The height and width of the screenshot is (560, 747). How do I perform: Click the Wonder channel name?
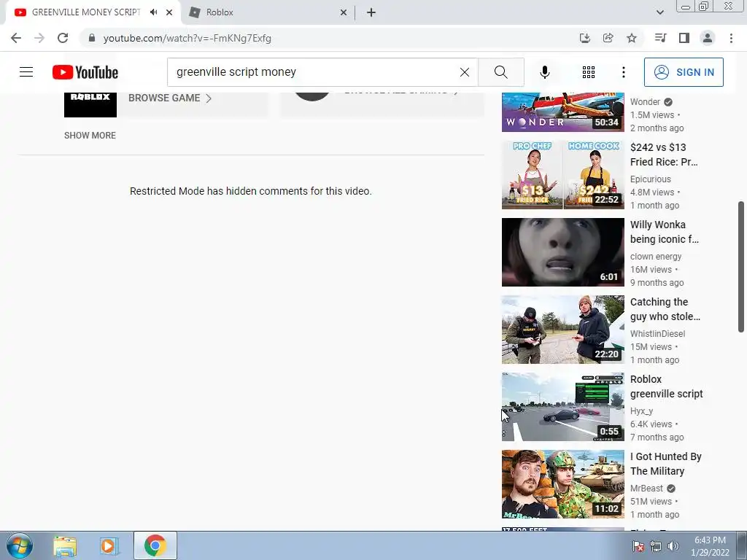point(645,101)
